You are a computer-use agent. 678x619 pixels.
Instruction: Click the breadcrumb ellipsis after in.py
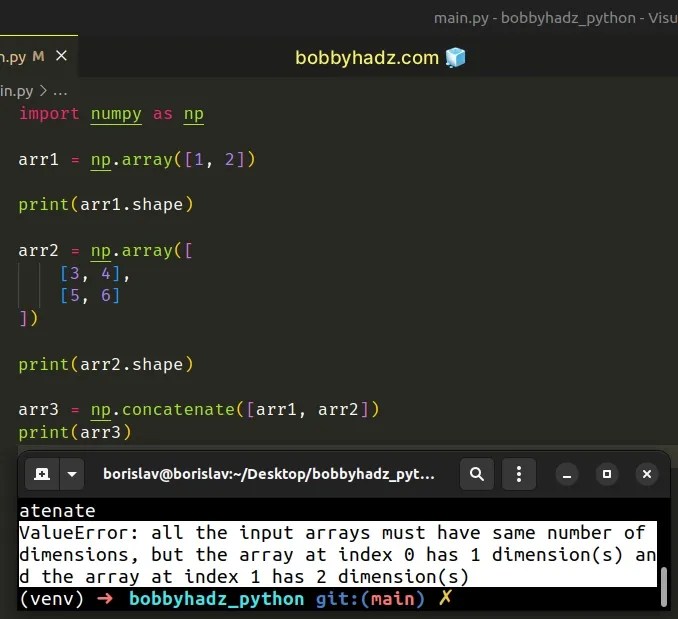click(60, 92)
